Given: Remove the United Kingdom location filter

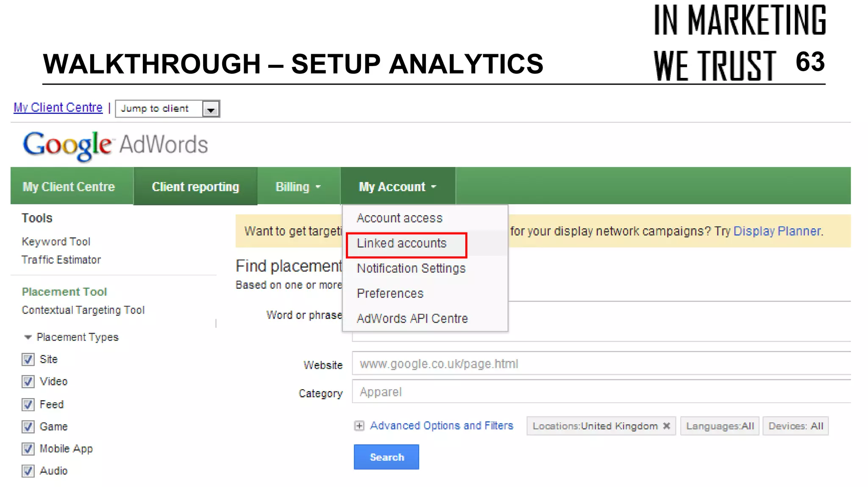Looking at the screenshot, I should (x=667, y=426).
